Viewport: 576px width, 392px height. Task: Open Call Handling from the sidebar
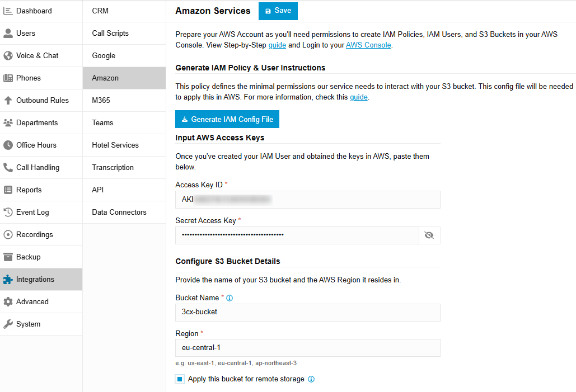[41, 168]
